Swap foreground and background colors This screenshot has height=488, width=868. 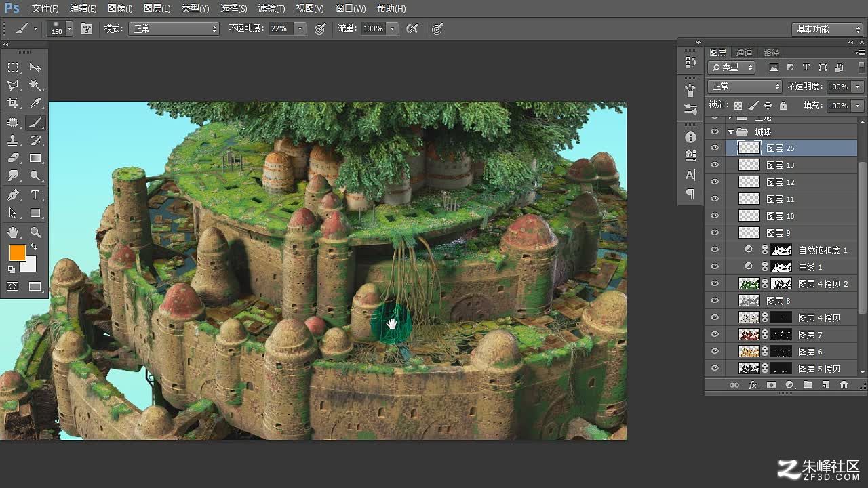tap(34, 247)
